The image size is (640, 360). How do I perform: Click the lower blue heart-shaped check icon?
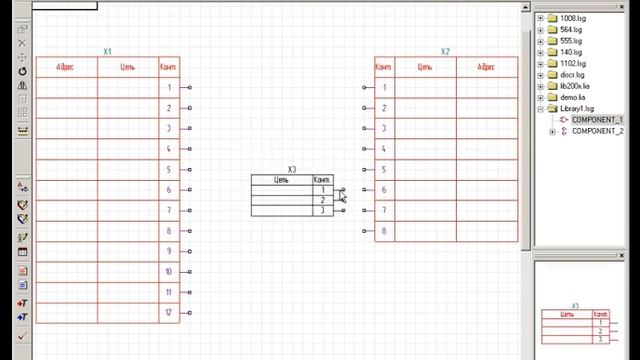(x=22, y=219)
